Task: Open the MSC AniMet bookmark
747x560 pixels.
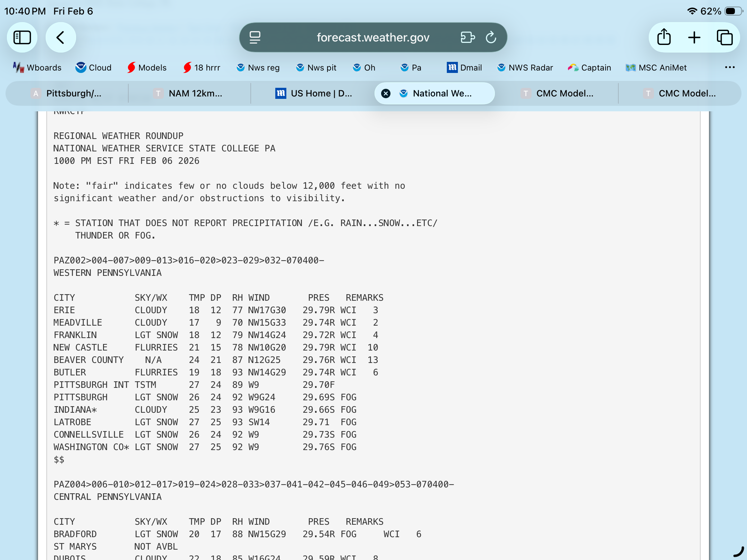Action: click(x=656, y=67)
